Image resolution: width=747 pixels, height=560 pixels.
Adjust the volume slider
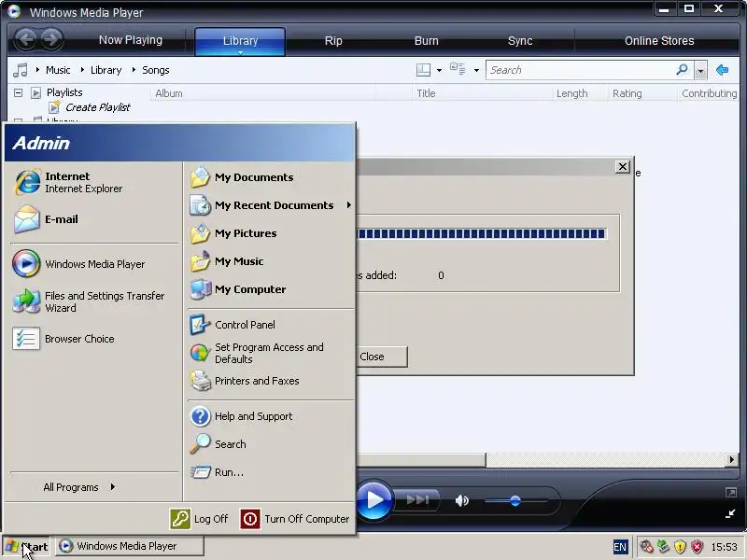click(515, 500)
